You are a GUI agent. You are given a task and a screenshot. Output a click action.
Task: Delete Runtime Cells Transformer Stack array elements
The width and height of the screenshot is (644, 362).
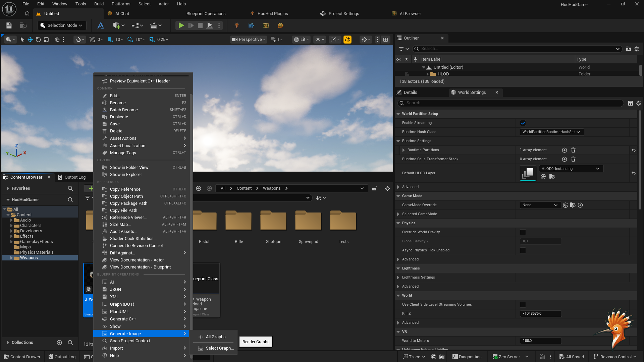(573, 159)
